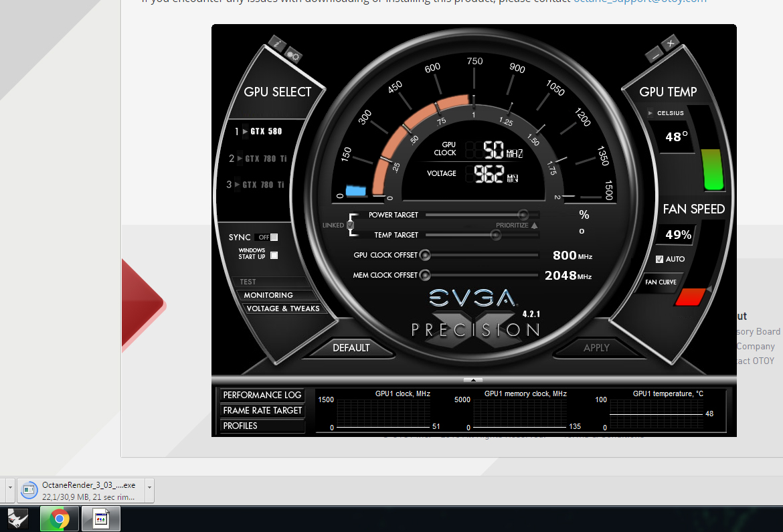Click the blue power indicator on the gauge

(355, 190)
